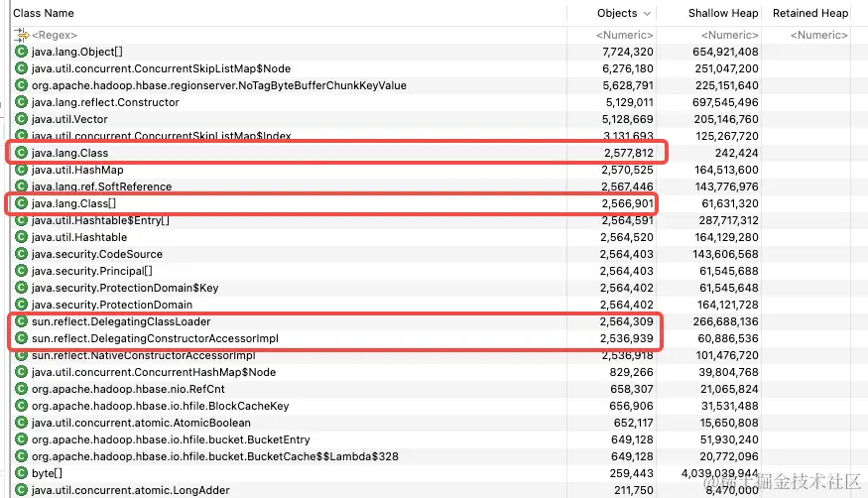Screen dimensions: 868x498
Task: Click the shallow heap value 242,424
Action: pyautogui.click(x=736, y=153)
